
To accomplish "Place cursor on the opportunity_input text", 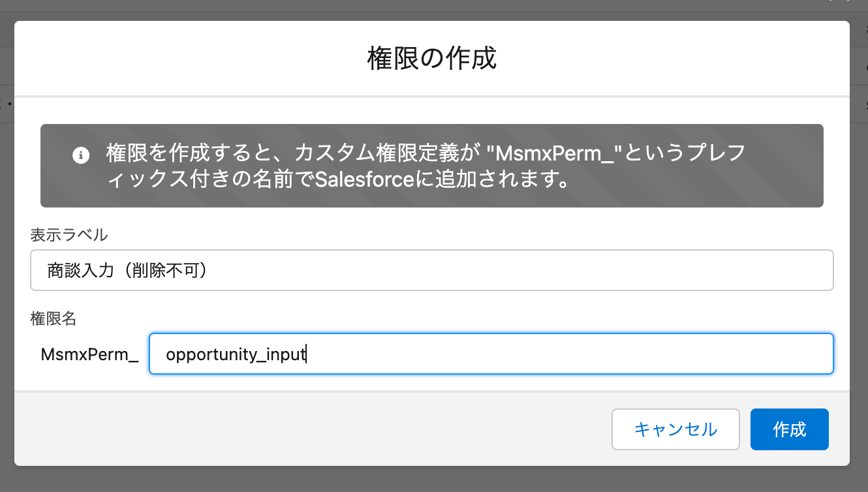I will point(236,354).
